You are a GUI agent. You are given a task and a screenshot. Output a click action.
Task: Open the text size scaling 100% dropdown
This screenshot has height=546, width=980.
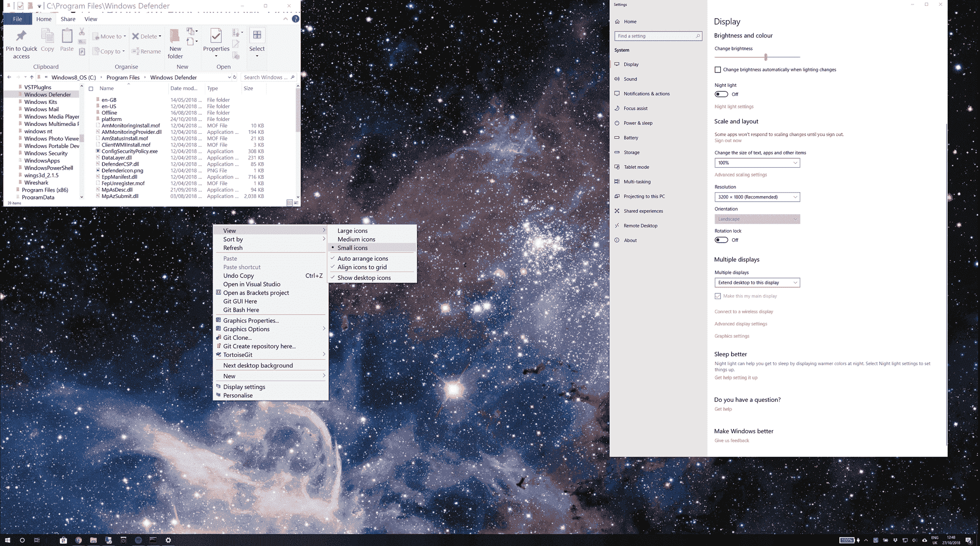(757, 163)
